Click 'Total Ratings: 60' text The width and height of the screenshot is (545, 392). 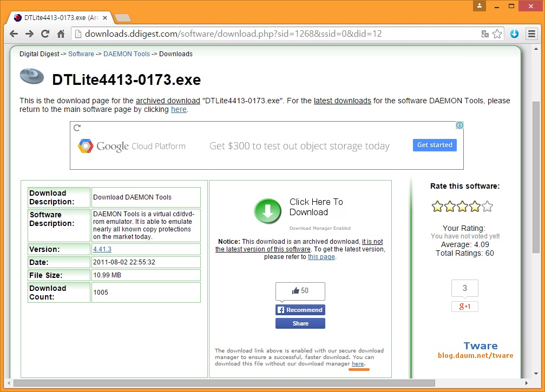click(465, 253)
